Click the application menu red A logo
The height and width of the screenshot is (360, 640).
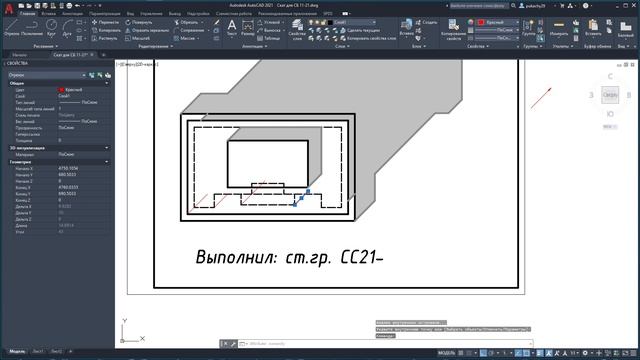pos(9,9)
